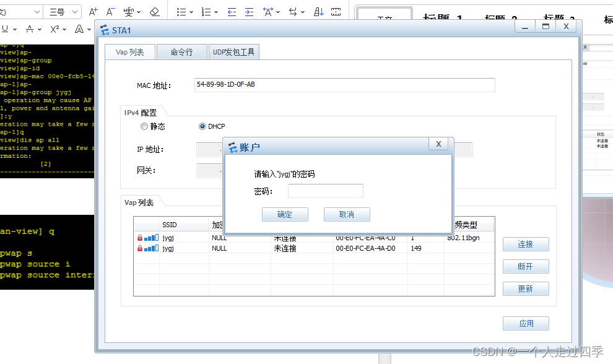Expand underline style dropdown arrow
This screenshot has width=613, height=364.
point(15,29)
